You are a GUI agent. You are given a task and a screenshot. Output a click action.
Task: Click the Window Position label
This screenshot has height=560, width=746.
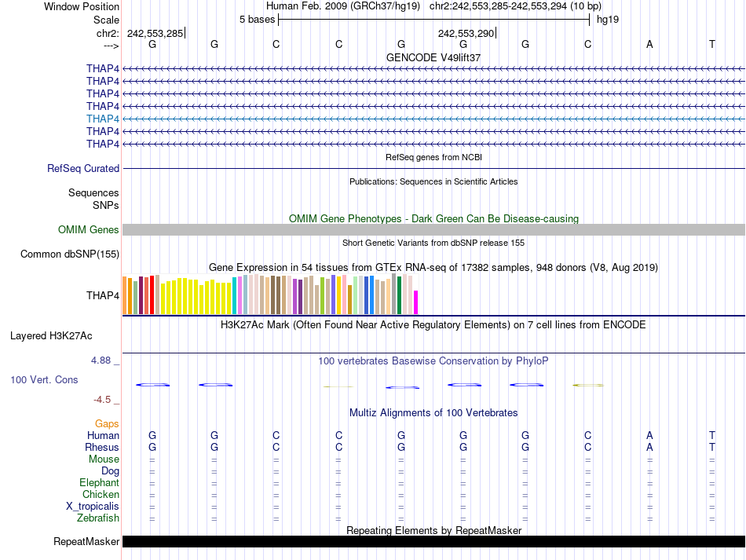click(x=82, y=6)
